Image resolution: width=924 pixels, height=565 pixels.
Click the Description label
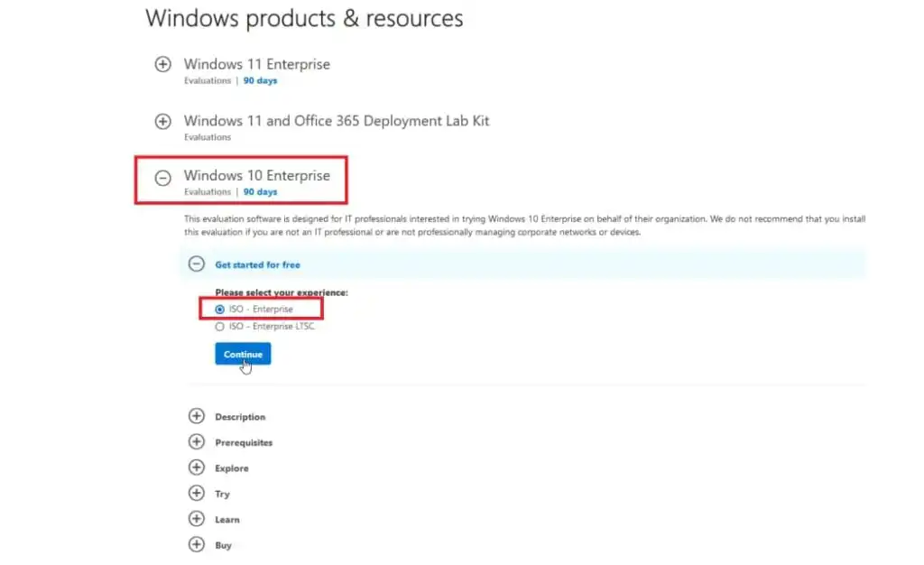240,417
